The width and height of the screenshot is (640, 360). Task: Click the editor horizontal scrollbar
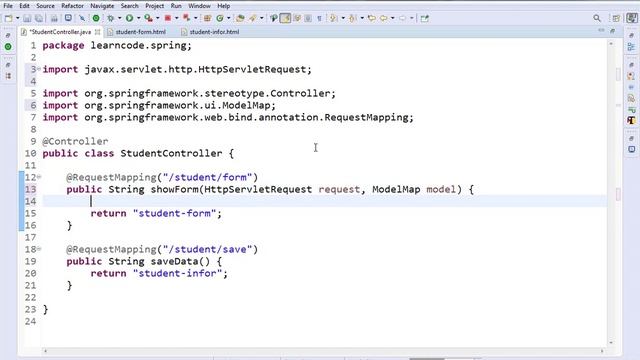click(x=323, y=351)
